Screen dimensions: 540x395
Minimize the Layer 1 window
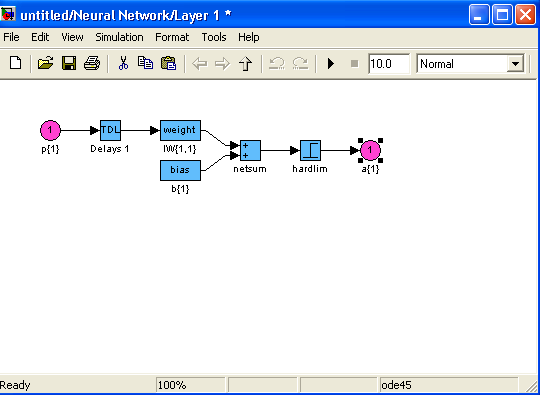pos(479,15)
